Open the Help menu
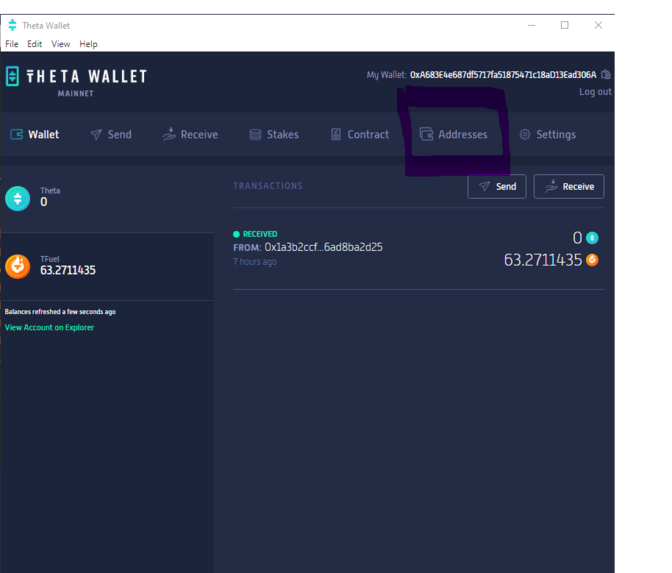The width and height of the screenshot is (672, 573). click(88, 44)
